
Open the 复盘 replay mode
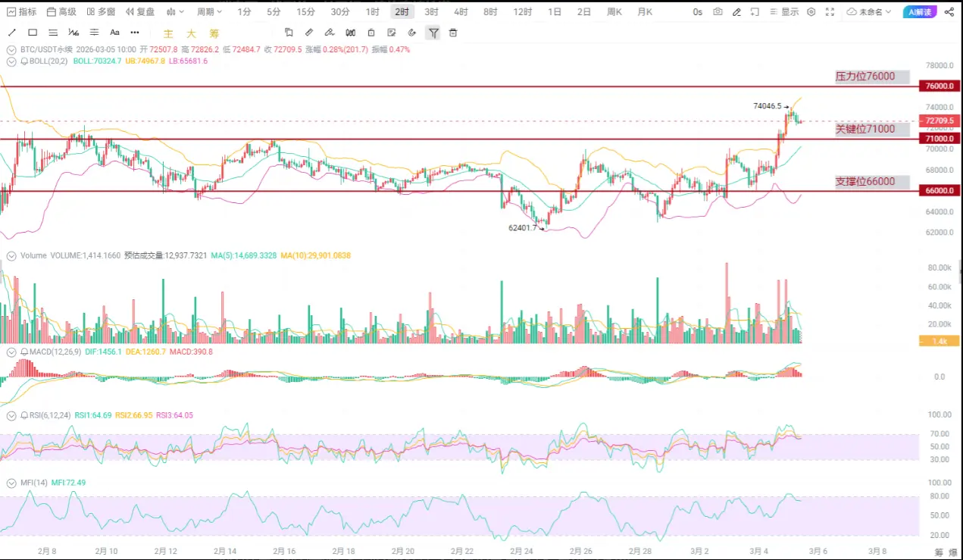pyautogui.click(x=140, y=12)
